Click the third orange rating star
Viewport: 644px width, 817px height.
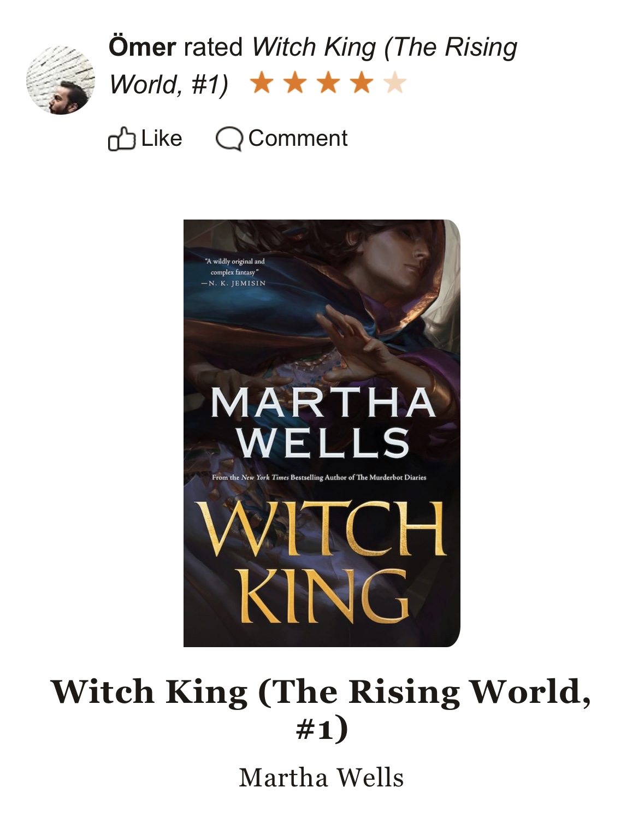(x=329, y=84)
